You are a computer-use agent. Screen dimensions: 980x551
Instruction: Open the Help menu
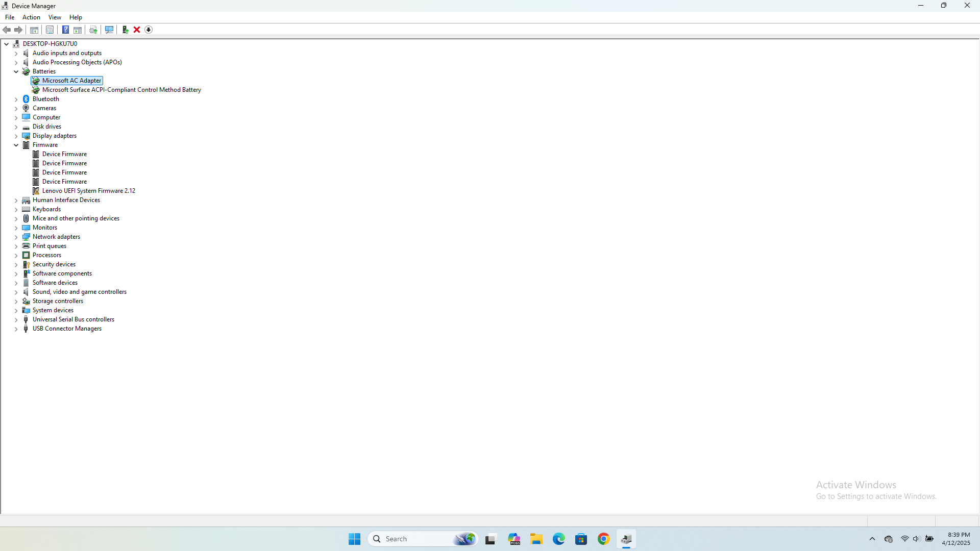click(76, 17)
